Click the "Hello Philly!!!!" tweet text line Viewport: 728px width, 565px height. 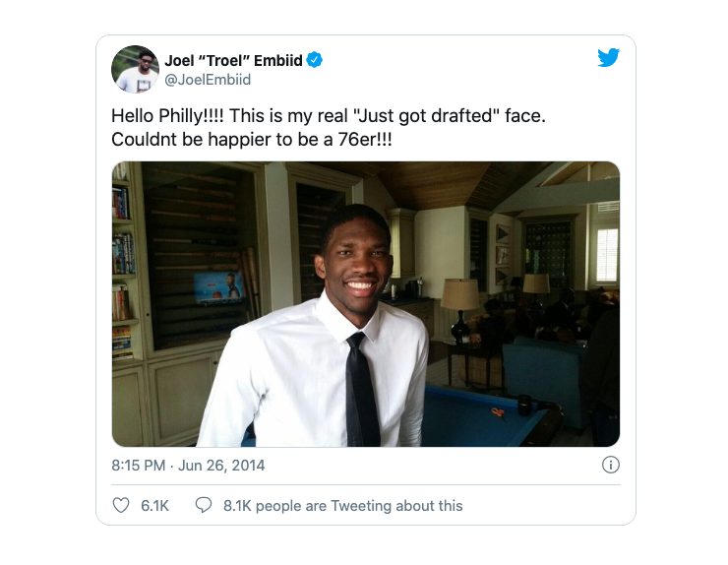pos(329,116)
